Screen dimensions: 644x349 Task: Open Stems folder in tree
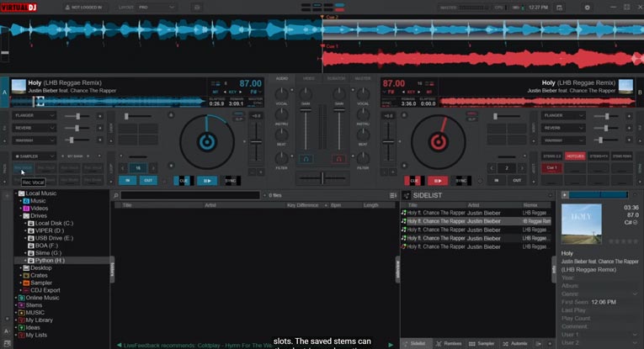click(x=34, y=305)
